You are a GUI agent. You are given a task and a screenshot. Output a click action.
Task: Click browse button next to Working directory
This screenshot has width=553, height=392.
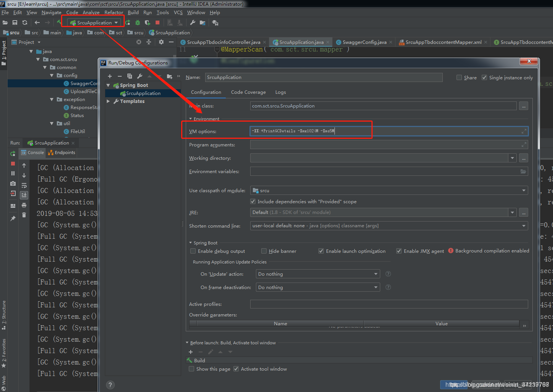(x=524, y=158)
